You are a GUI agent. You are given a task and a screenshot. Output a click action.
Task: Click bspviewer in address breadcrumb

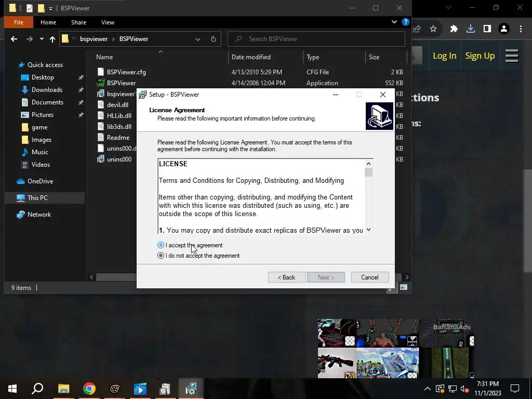(94, 39)
